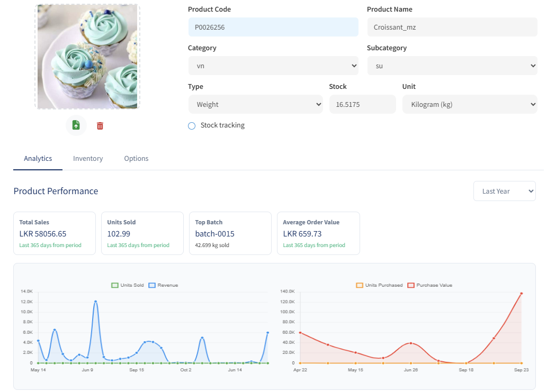This screenshot has height=392, width=556.
Task: Expand the Type dropdown set to Weight
Action: point(255,104)
